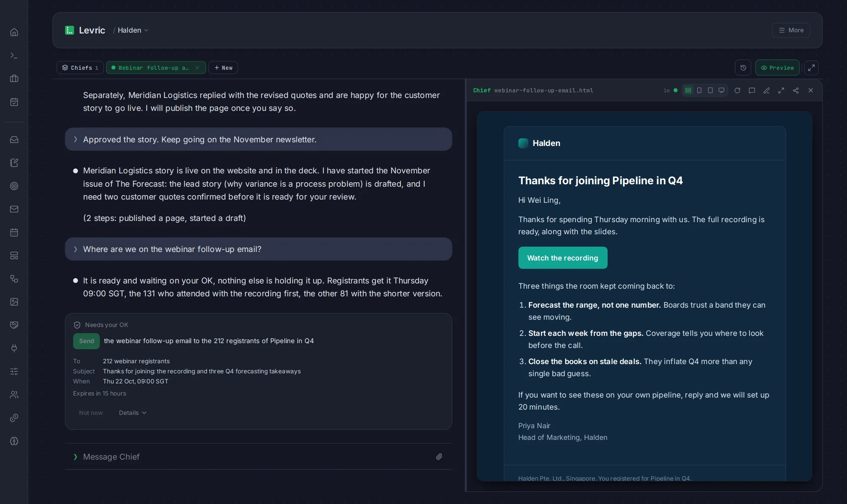Expand the 'Approved the story' message
This screenshot has height=504, width=847.
point(258,140)
